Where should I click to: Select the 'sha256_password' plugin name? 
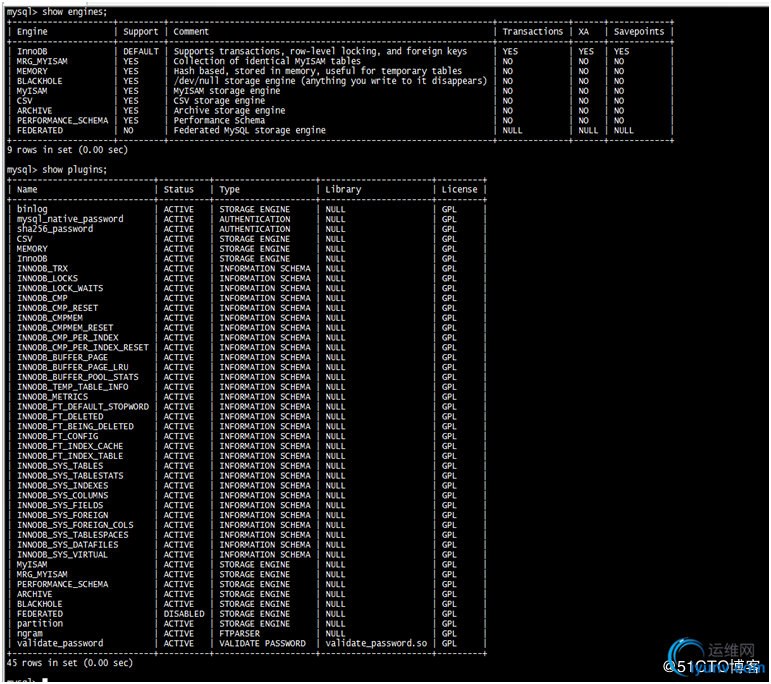55,229
